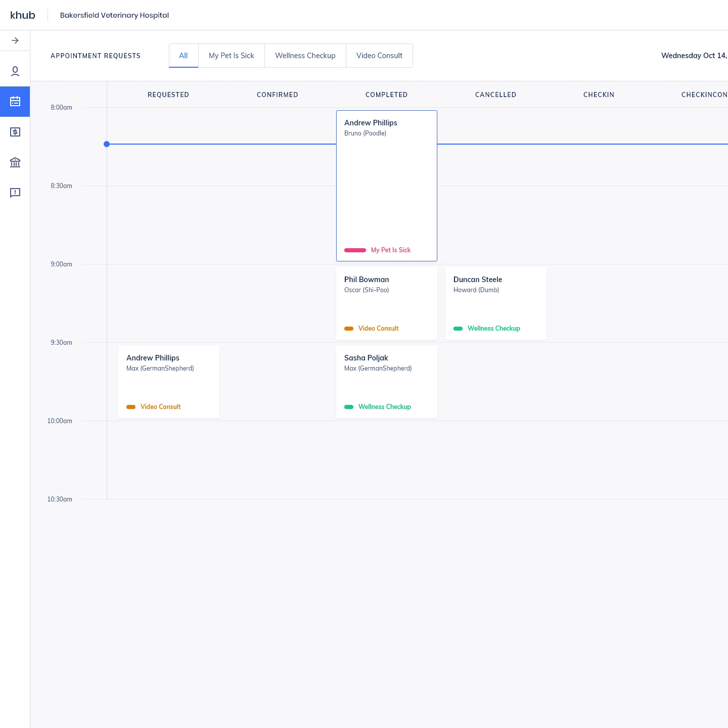Switch to the My Pet Is Sick tab
This screenshot has height=728, width=728.
click(232, 56)
